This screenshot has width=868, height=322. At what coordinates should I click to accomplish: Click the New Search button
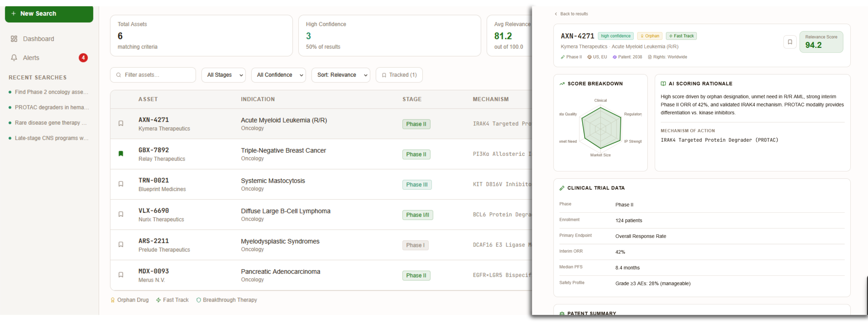click(49, 14)
